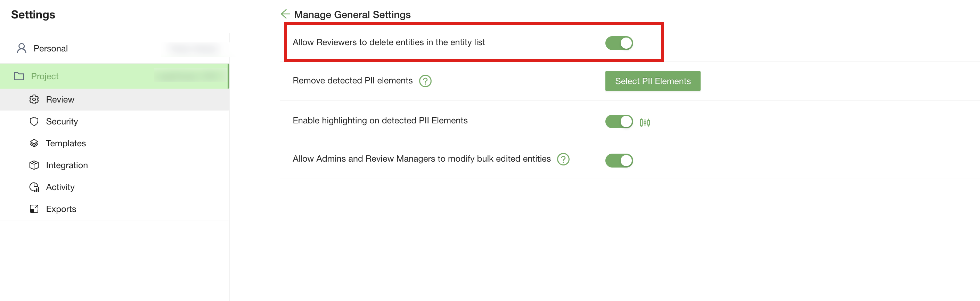Click the Personal user icon
Image resolution: width=980 pixels, height=301 pixels.
pyautogui.click(x=22, y=48)
